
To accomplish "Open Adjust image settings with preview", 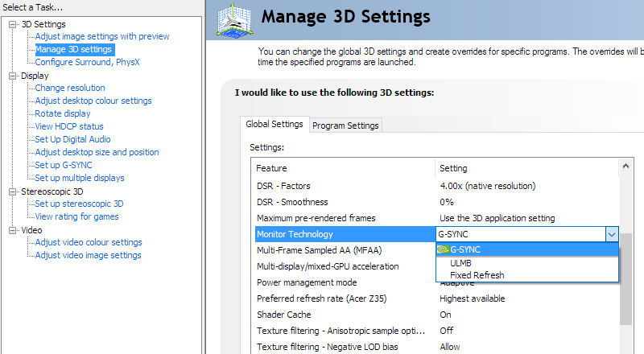I will pos(102,36).
